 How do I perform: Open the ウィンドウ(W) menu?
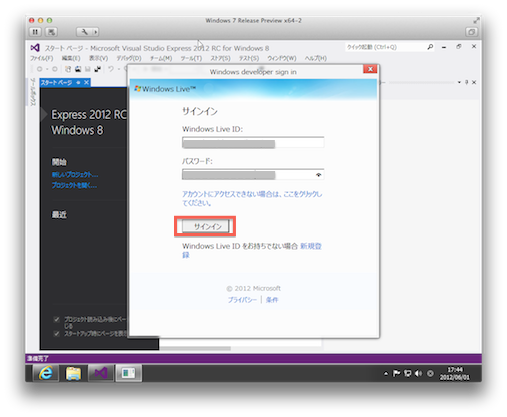282,58
